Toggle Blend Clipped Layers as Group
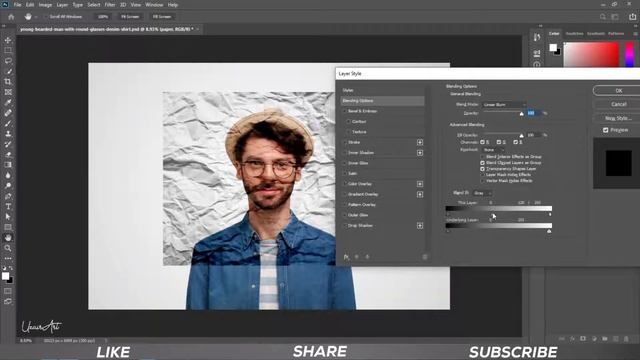 click(x=482, y=163)
